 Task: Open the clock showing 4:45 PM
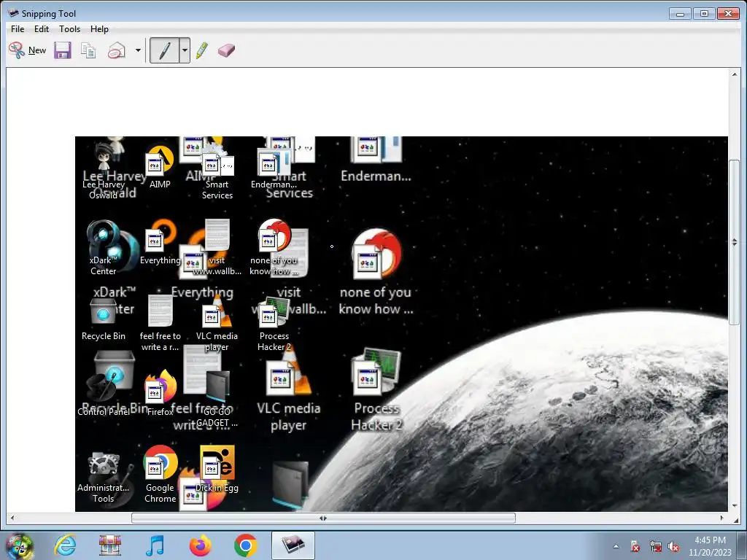coord(710,546)
